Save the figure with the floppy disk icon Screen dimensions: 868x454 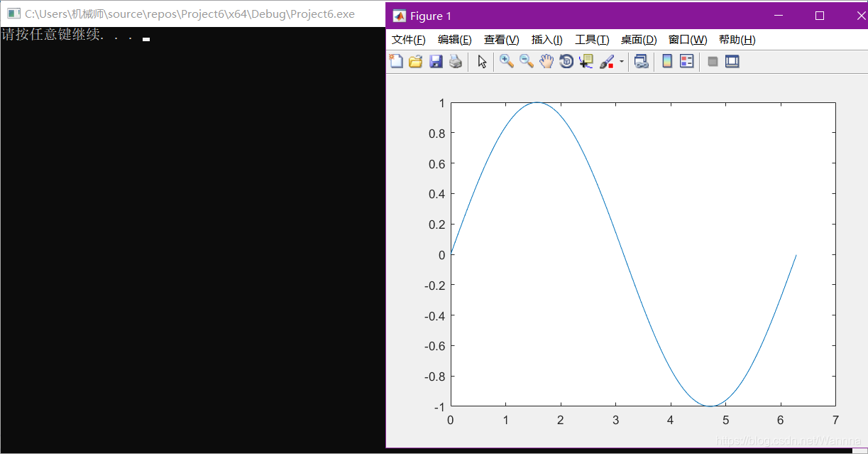point(436,61)
